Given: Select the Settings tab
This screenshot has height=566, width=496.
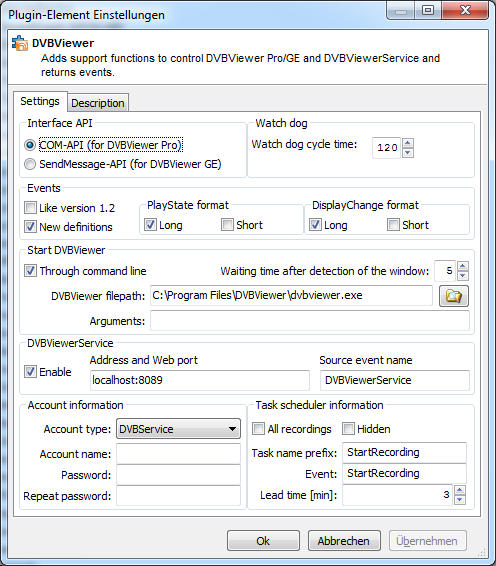Looking at the screenshot, I should (x=40, y=101).
